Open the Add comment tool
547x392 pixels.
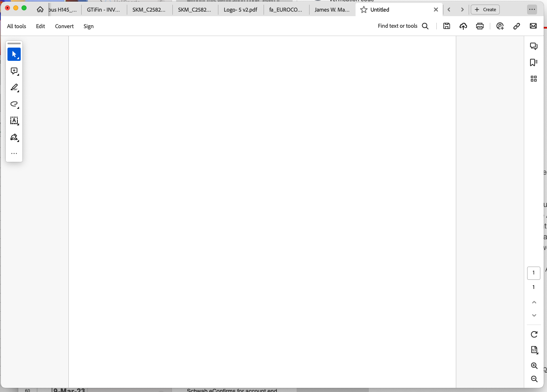14,71
